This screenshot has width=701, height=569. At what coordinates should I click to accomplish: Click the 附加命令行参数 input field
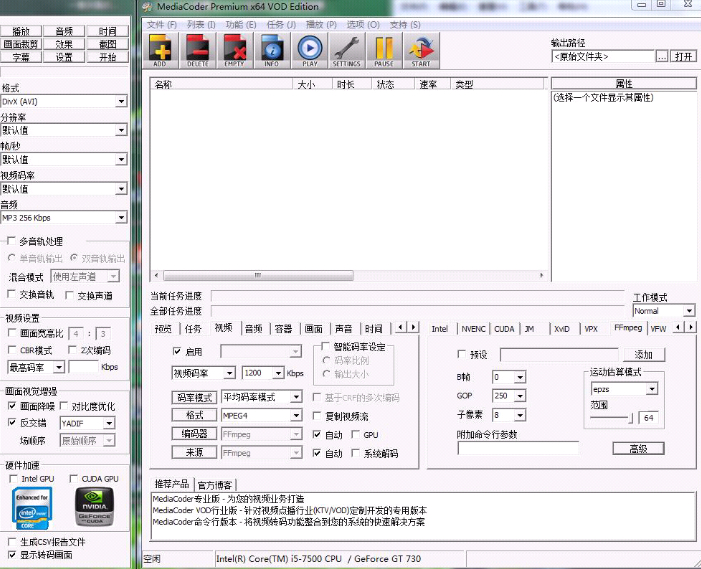(518, 448)
